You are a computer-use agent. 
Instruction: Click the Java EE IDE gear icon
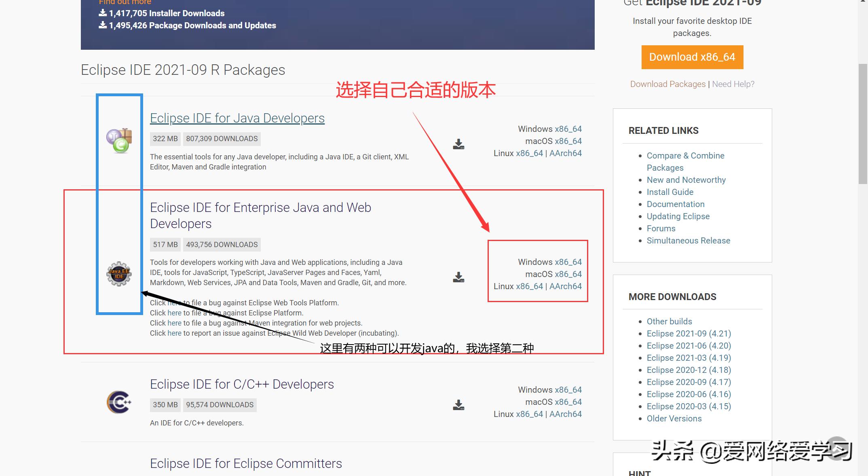coord(118,273)
